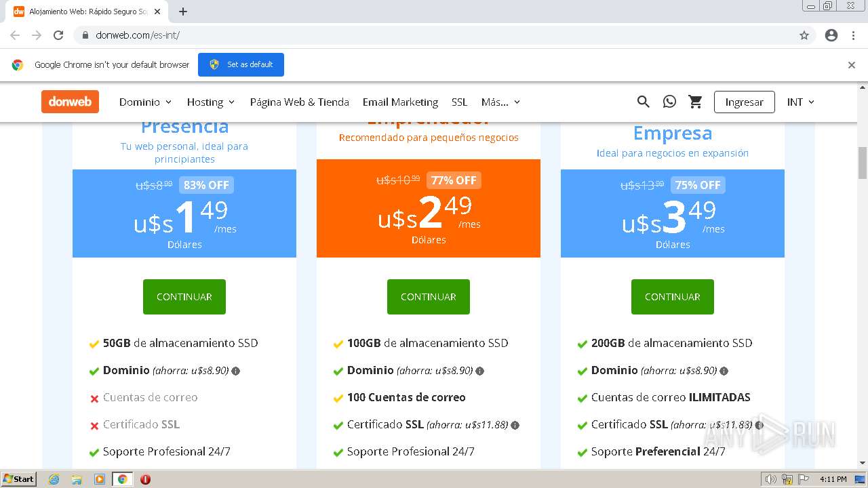Click the volume speaker tray icon

coord(771,479)
